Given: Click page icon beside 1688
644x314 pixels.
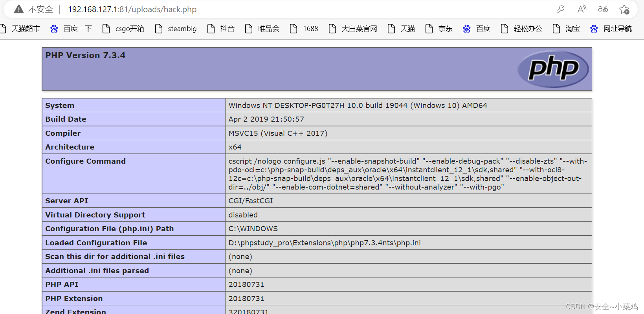Looking at the screenshot, I should click(x=294, y=29).
